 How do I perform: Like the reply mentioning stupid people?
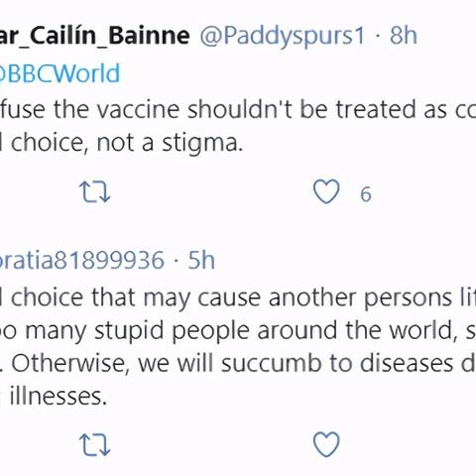click(x=326, y=444)
